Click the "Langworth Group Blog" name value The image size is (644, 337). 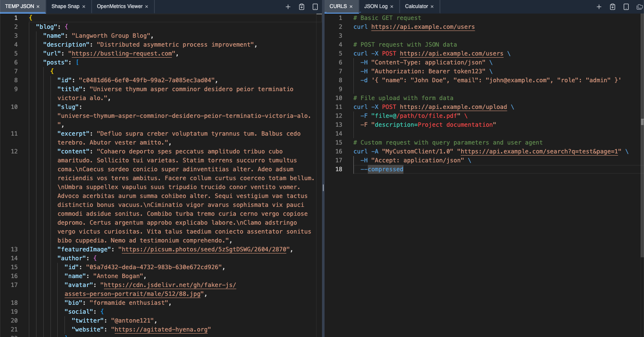[111, 36]
